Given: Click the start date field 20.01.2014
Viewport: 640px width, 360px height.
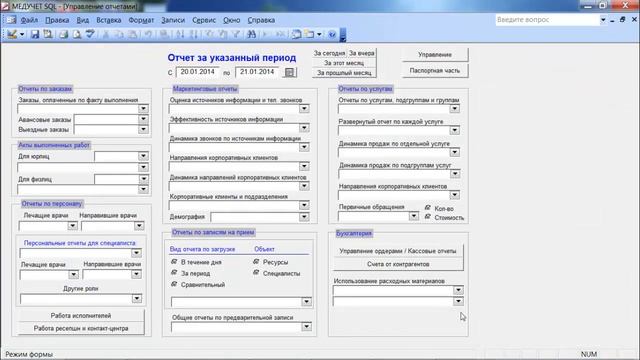Looking at the screenshot, I should point(198,72).
